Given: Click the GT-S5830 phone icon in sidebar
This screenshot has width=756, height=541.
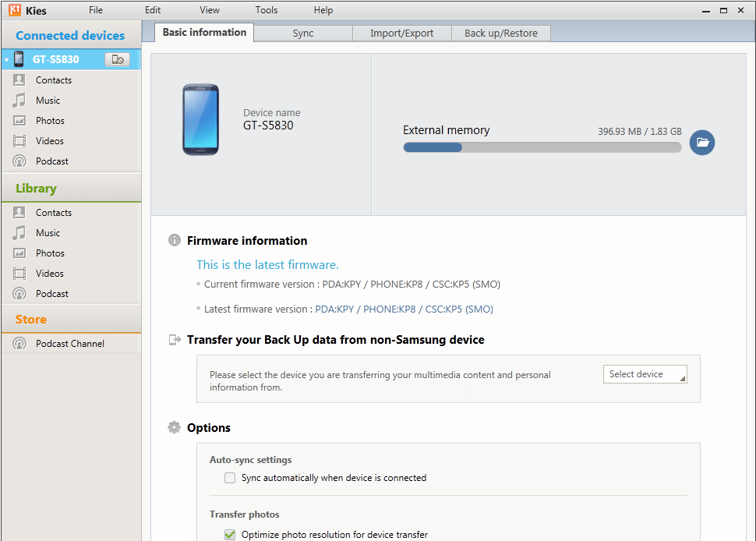Looking at the screenshot, I should coord(19,58).
